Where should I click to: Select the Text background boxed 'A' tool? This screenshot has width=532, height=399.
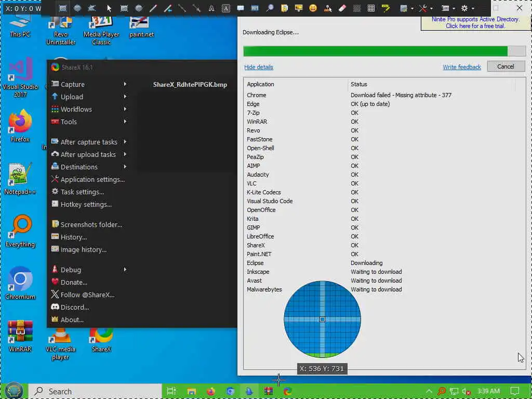(x=226, y=8)
